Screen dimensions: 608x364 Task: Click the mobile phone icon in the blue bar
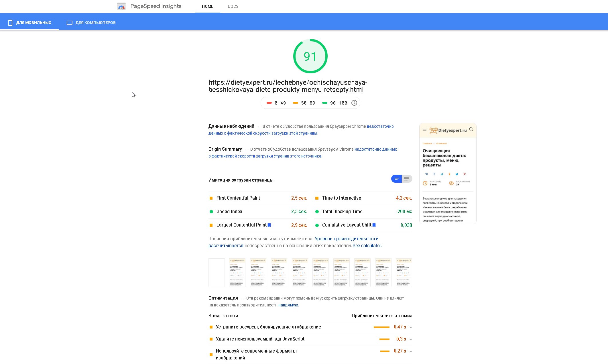10,23
